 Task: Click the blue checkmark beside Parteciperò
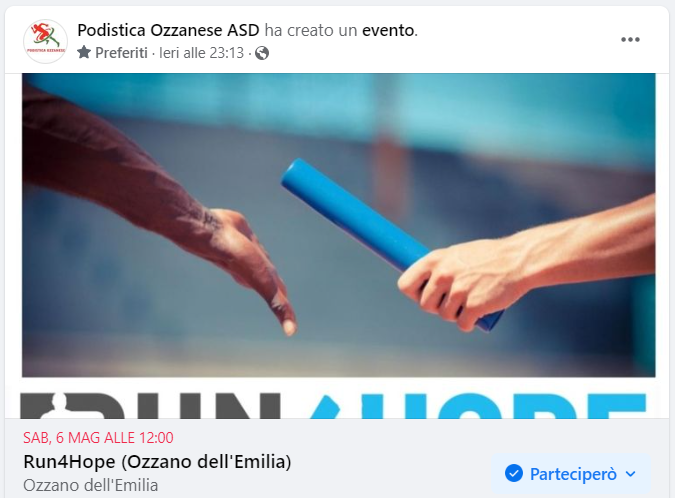[x=514, y=473]
